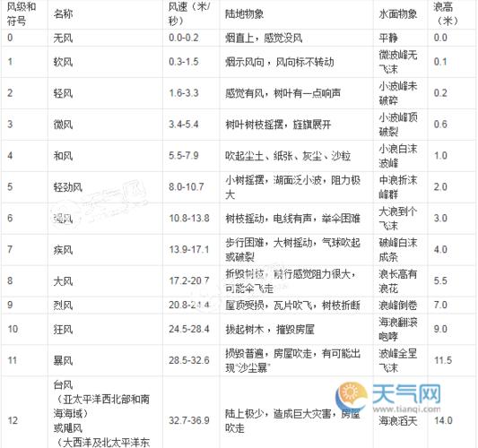
Task: Click the text "树枝摇动，电线有声，举伞困难"
Action: point(292,219)
